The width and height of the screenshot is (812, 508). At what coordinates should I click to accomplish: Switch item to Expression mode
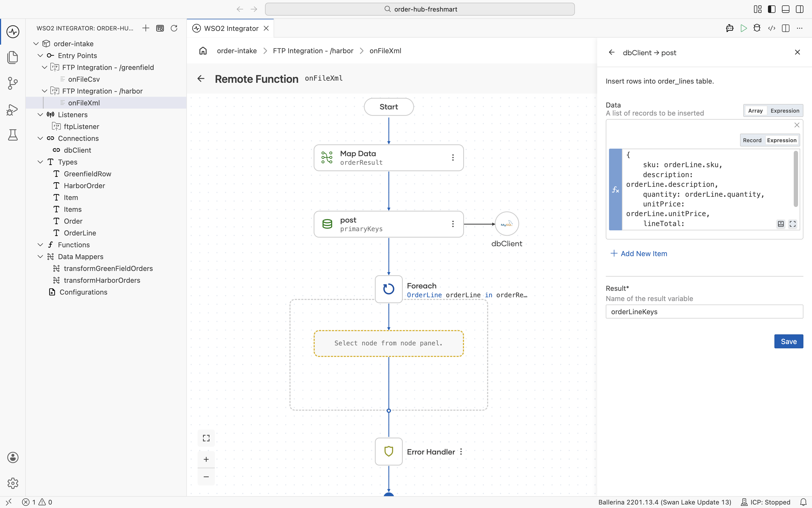[781, 140]
